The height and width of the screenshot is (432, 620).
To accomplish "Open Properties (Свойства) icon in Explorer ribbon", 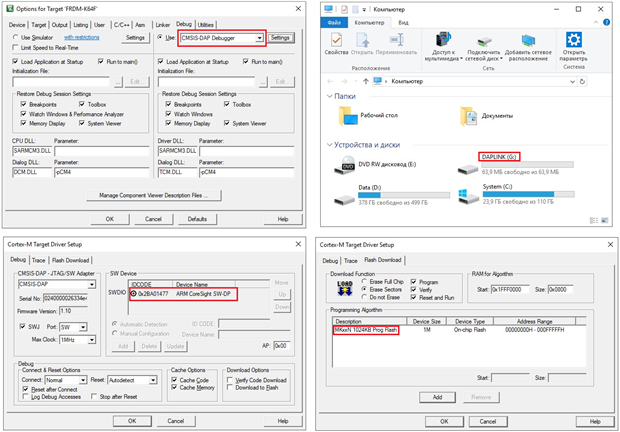I will (336, 40).
